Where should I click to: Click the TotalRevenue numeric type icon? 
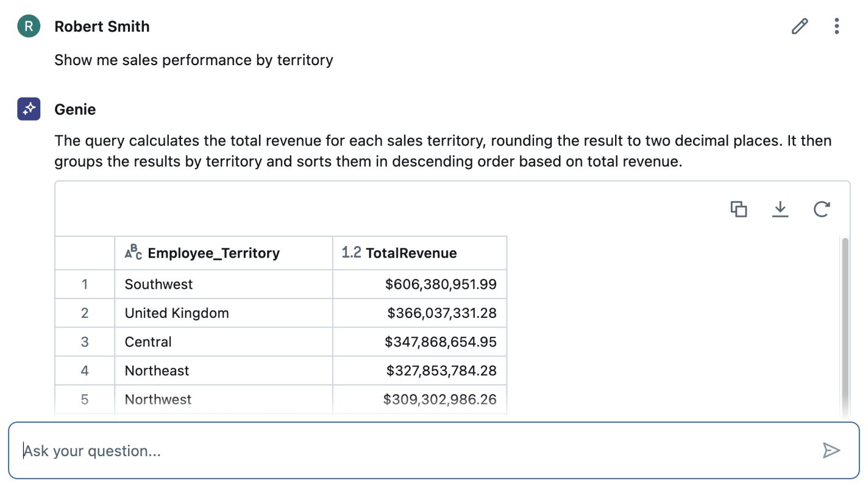351,253
